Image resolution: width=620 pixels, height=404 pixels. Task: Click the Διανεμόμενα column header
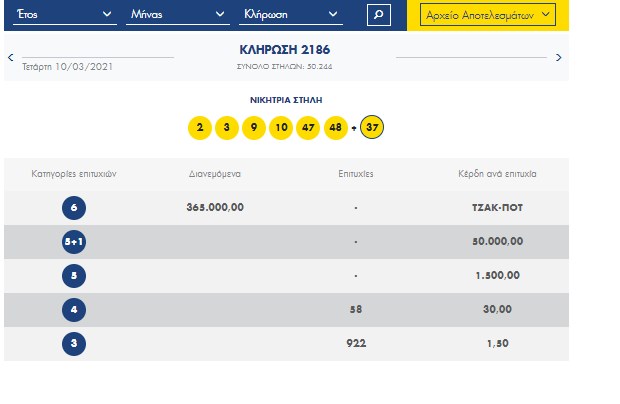(x=215, y=173)
